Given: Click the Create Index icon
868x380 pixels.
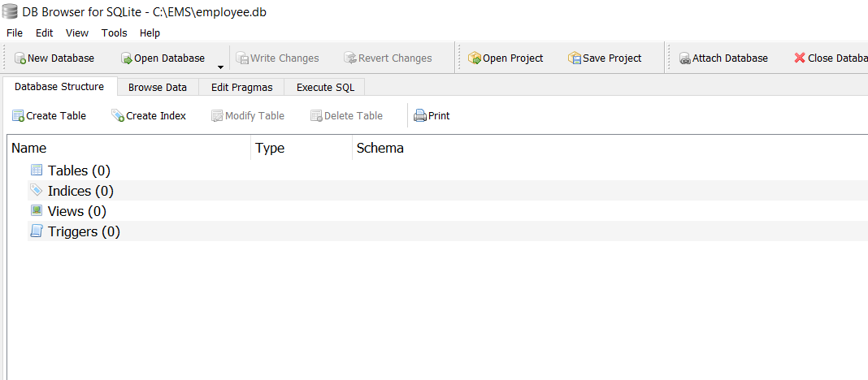Looking at the screenshot, I should pos(118,116).
